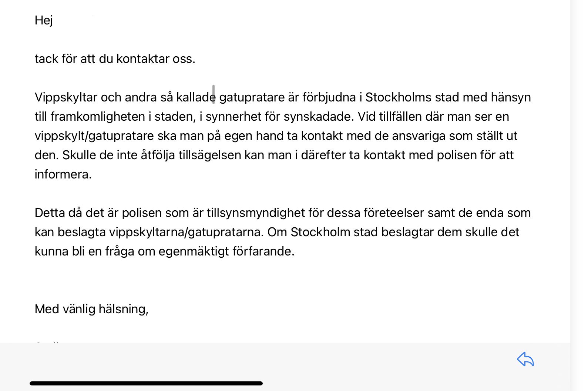Click the text "vippskylt/gatupratare"
Image resolution: width=588 pixels, height=391 pixels.
pos(94,136)
